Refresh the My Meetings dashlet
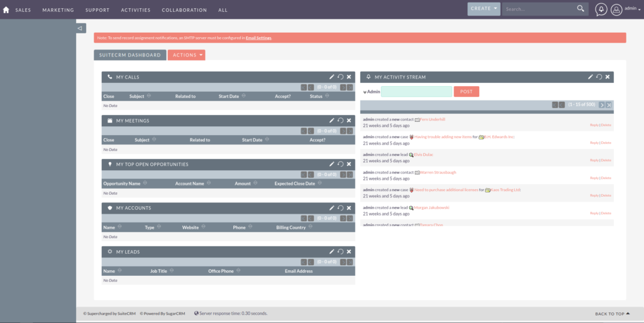644x323 pixels. tap(340, 120)
